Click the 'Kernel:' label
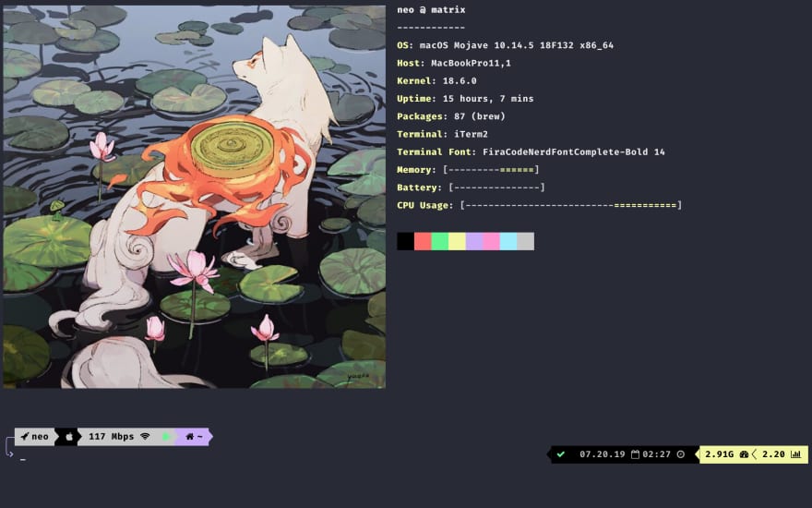 [x=417, y=81]
